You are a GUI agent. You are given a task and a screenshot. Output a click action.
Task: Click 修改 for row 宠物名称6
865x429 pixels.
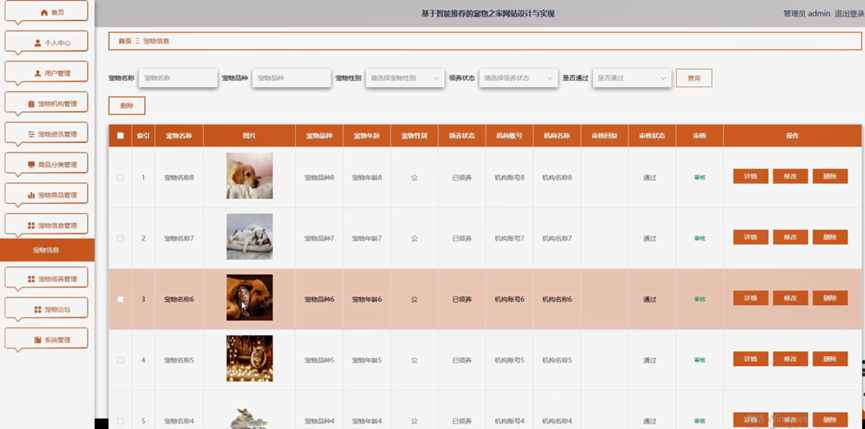(790, 298)
